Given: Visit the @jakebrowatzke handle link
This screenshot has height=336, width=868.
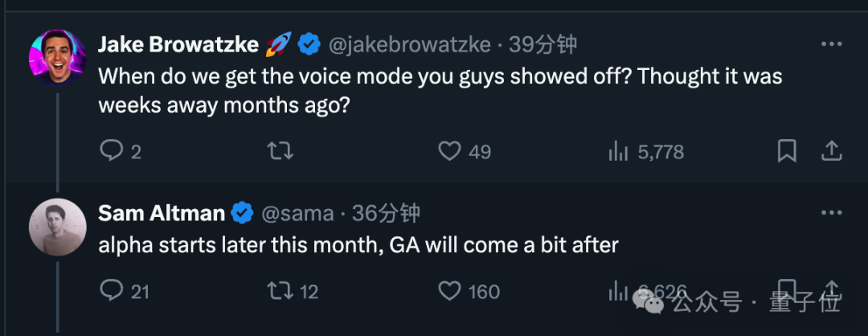Looking at the screenshot, I should tap(407, 45).
